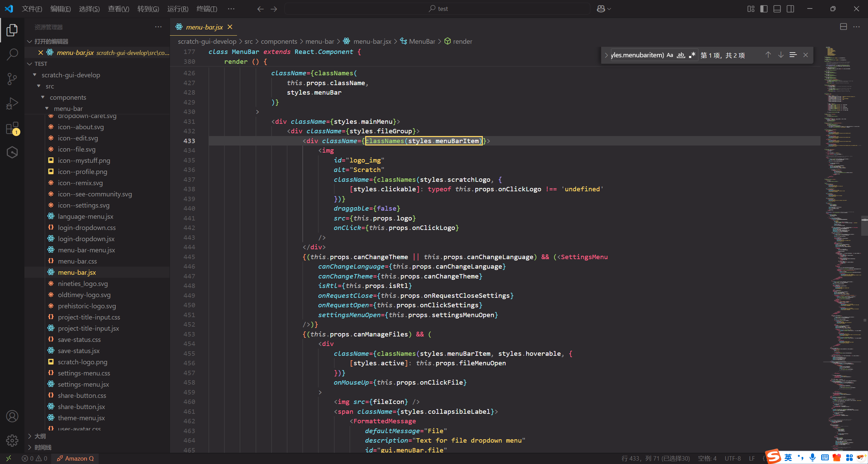Expand replace field in find widget
Viewport: 868px width, 464px height.
click(606, 55)
